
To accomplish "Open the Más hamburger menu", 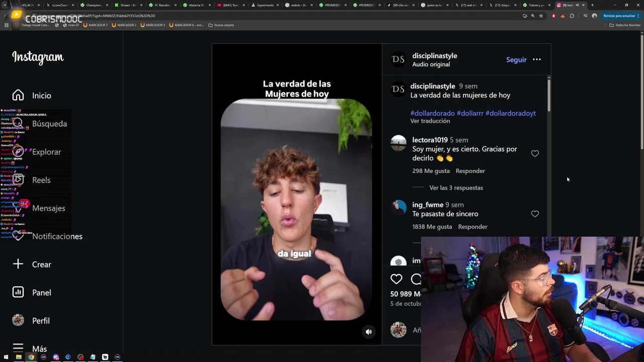I will click(18, 348).
